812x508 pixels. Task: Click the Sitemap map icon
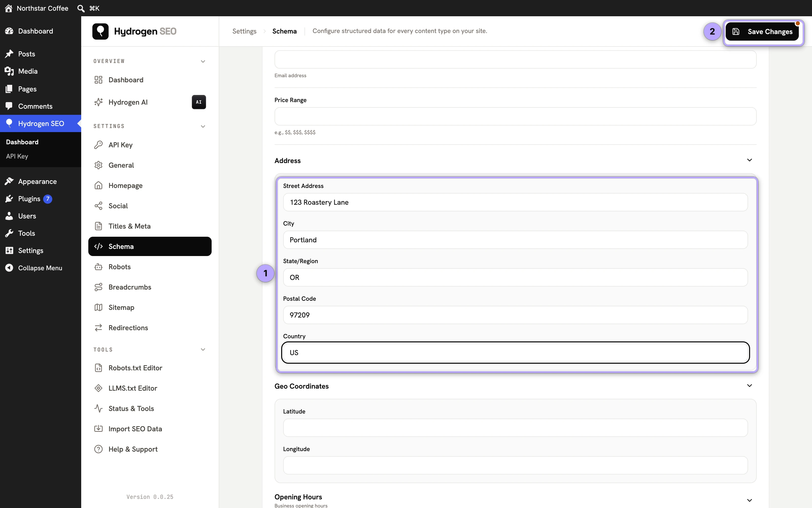point(98,307)
